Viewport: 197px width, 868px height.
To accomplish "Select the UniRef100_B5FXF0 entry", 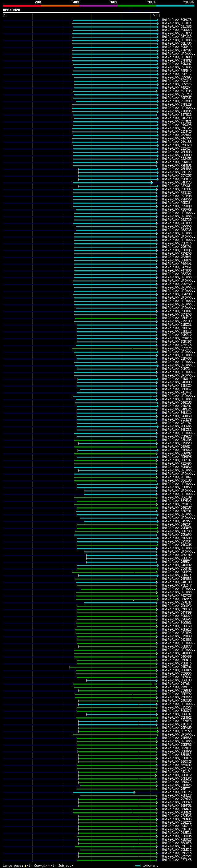I will 176,243.
